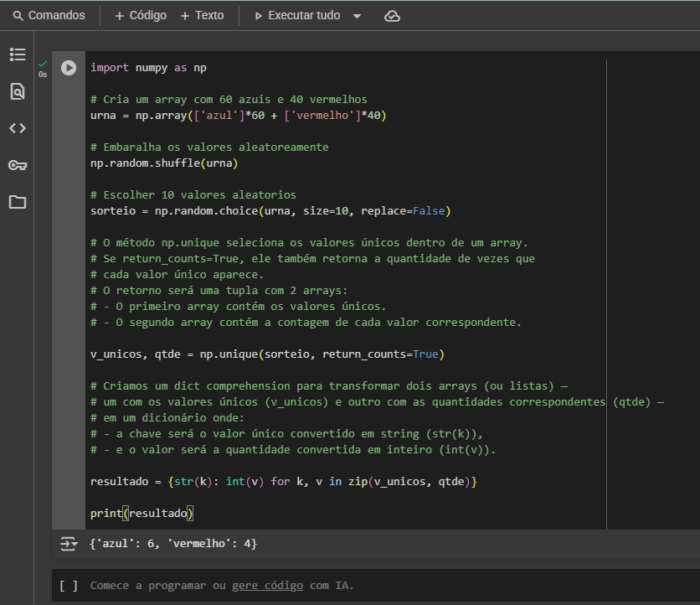Click into the empty code cell placeholder

222,586
